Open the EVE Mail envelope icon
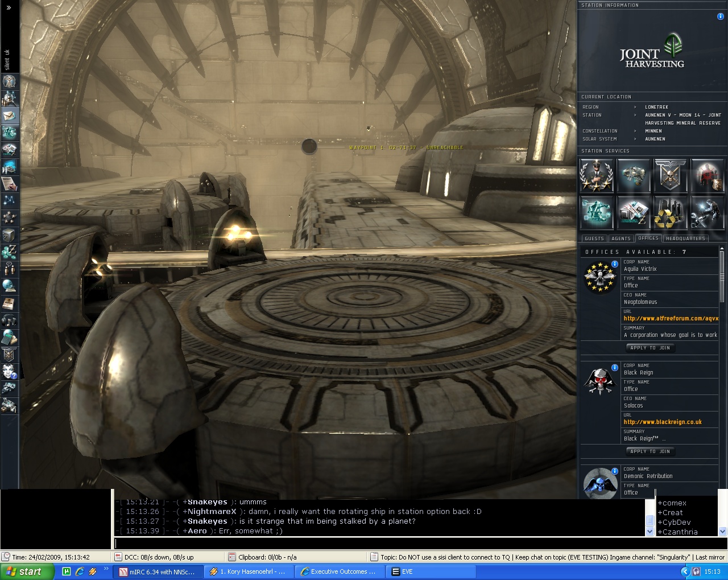Image resolution: width=728 pixels, height=580 pixels. click(x=10, y=115)
